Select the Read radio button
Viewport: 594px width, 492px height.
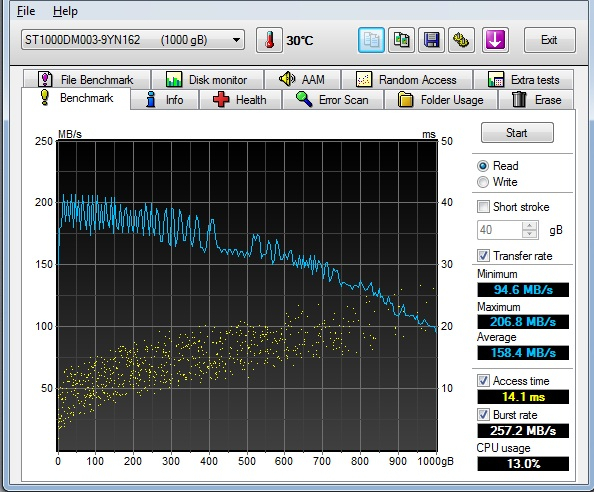click(483, 166)
